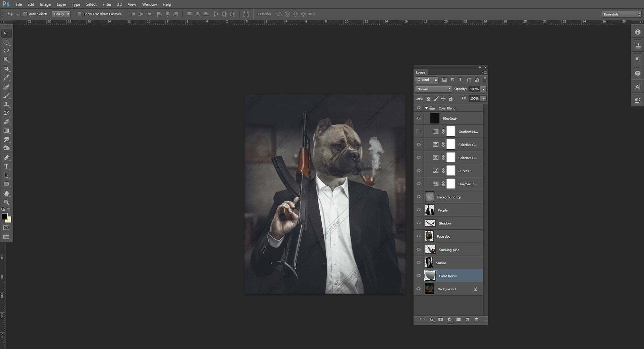This screenshot has height=349, width=644.
Task: Hide the Face dog layer
Action: [418, 236]
